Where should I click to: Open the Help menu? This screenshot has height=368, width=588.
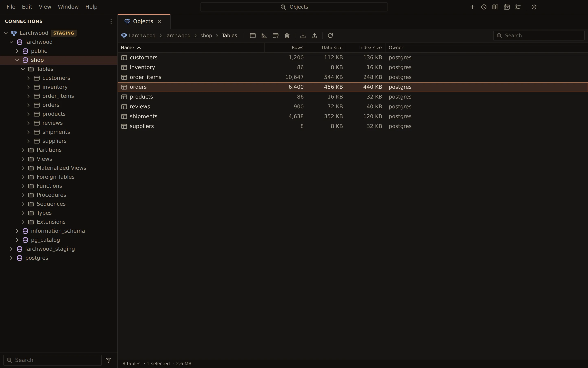click(91, 7)
